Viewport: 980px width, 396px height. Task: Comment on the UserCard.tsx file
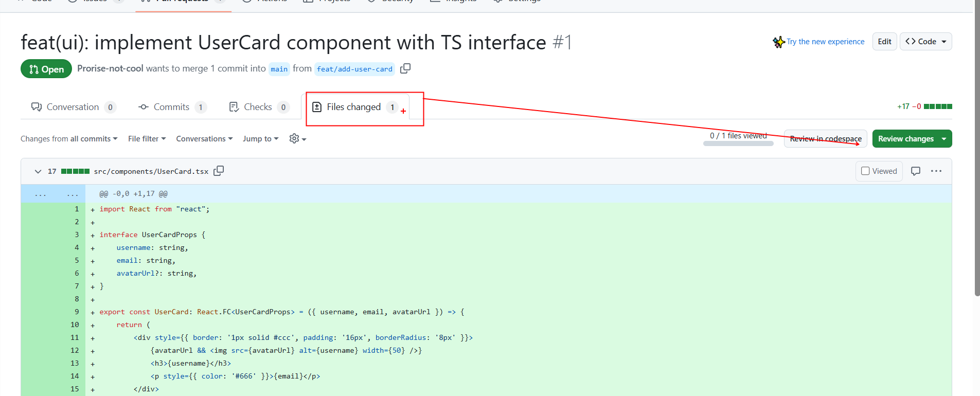[x=916, y=171]
